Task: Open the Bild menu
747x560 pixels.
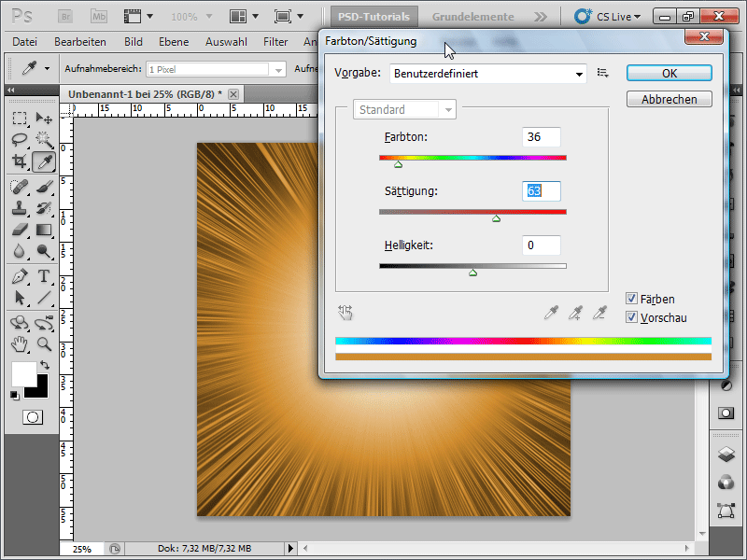Action: click(x=134, y=42)
